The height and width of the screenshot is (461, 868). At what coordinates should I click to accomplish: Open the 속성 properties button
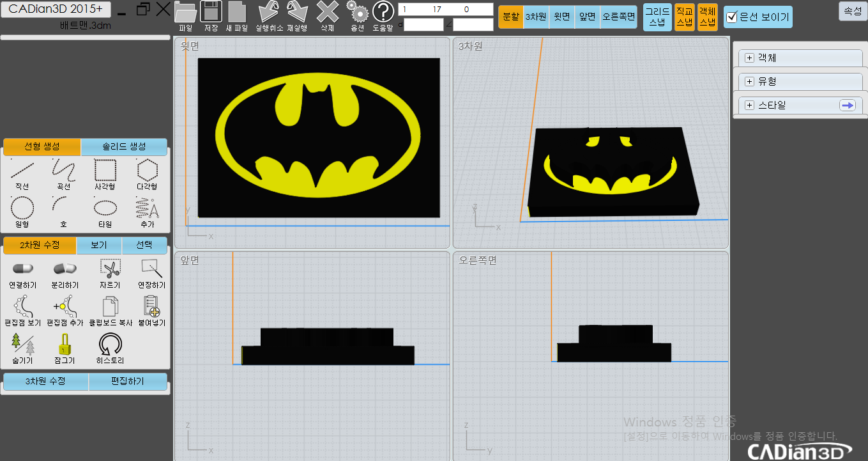click(x=853, y=11)
